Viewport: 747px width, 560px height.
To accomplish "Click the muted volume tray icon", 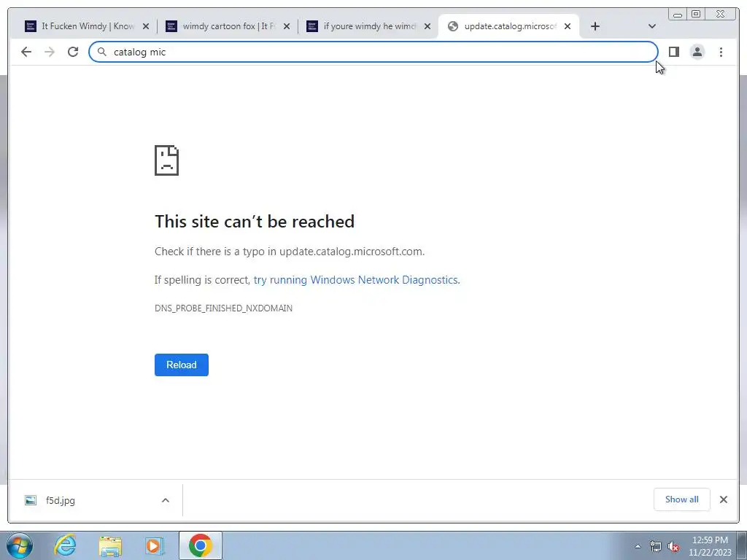I will (673, 546).
